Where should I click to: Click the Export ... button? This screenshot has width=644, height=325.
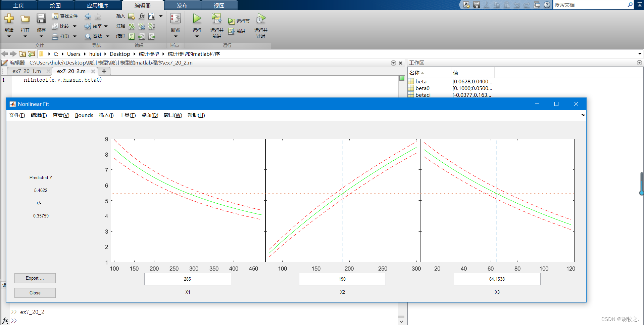pyautogui.click(x=35, y=278)
